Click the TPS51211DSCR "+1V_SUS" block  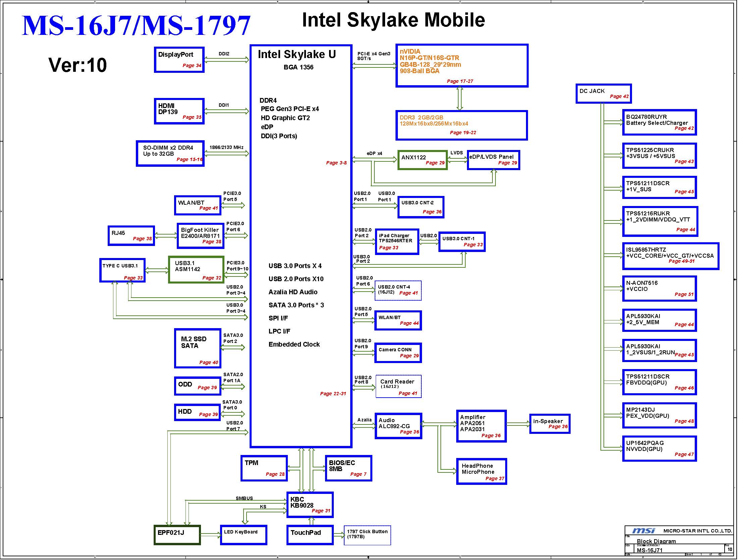tap(660, 188)
